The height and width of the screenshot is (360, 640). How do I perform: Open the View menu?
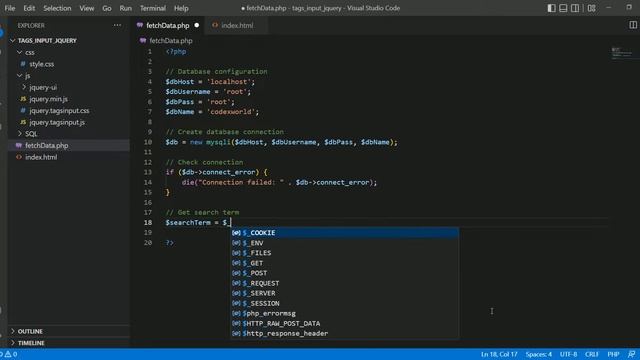coord(87,8)
